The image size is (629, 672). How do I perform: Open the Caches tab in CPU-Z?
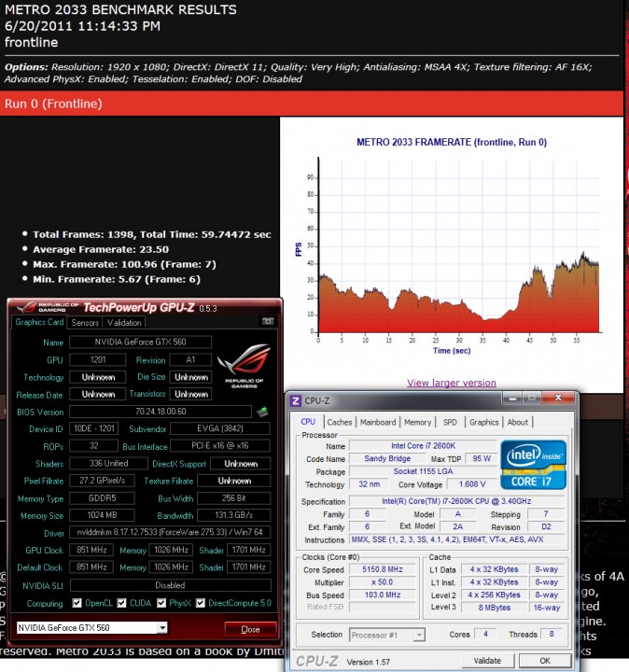pyautogui.click(x=340, y=422)
